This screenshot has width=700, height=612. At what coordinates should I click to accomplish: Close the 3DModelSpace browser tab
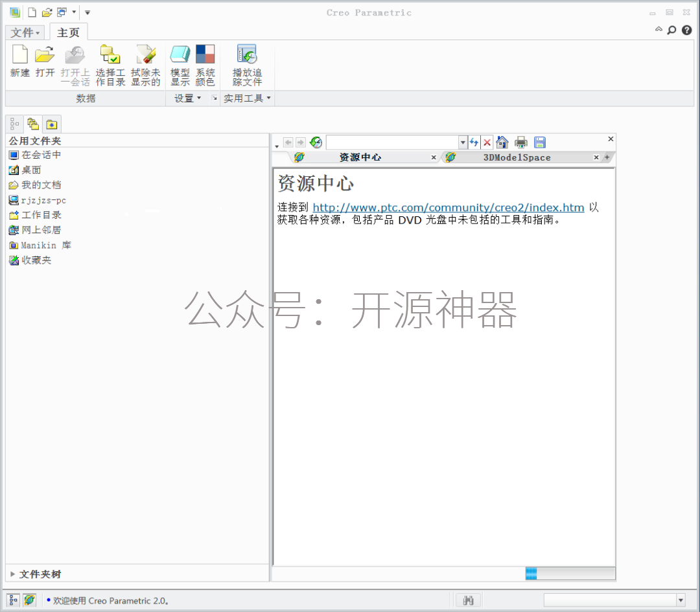pyautogui.click(x=596, y=157)
